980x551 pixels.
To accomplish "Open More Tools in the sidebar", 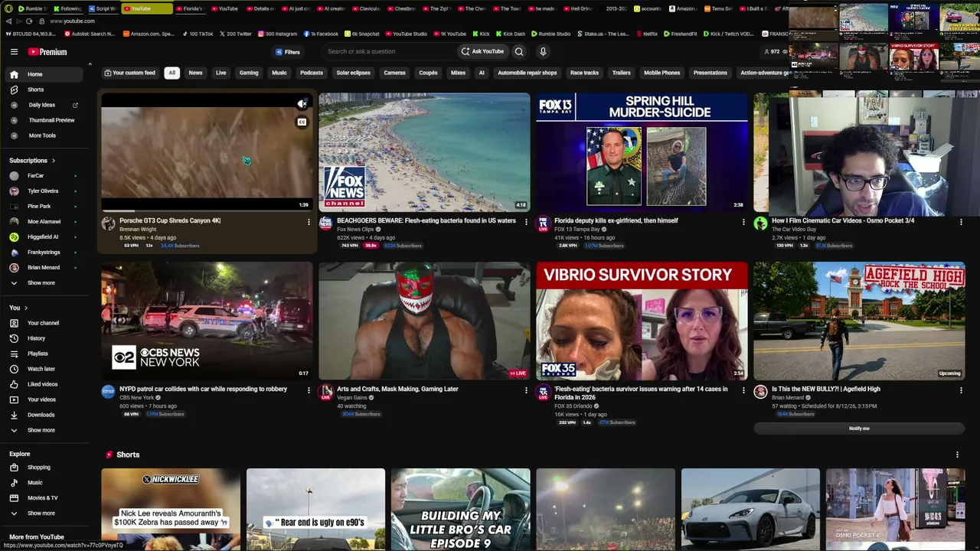I will [x=42, y=135].
